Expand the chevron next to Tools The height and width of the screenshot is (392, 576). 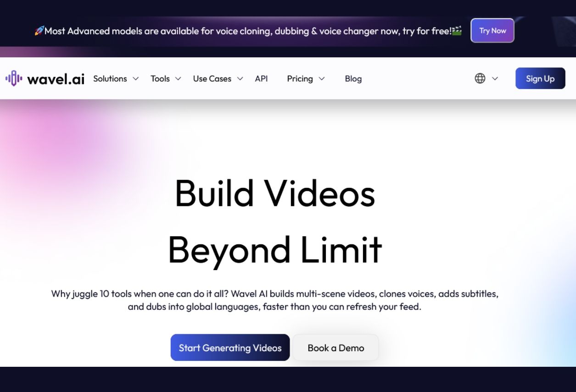[x=178, y=79]
